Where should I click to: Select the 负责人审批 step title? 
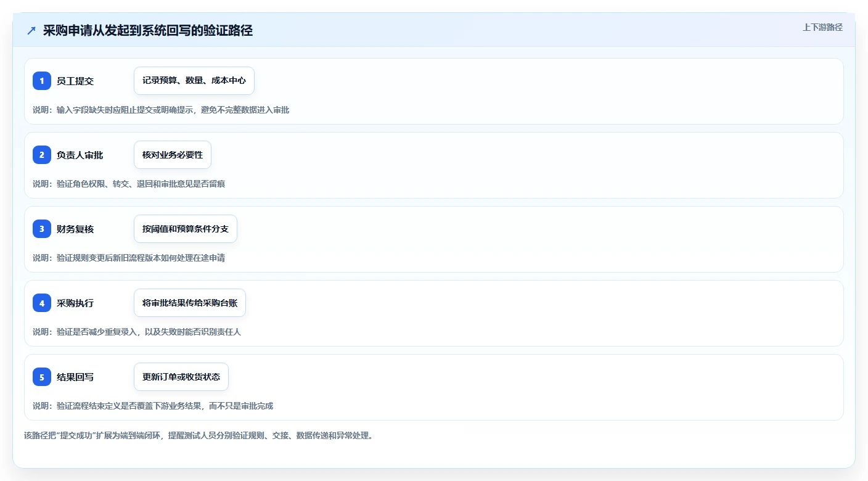coord(80,155)
